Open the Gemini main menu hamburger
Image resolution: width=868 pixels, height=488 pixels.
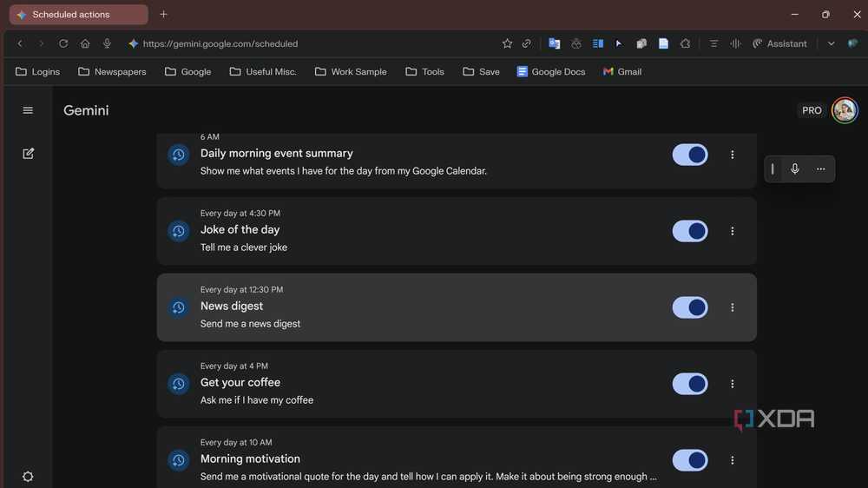28,110
